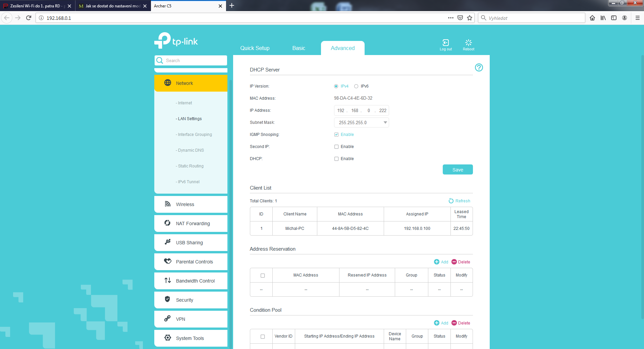Click the Log out icon
Screen dimensions: 644x349
[x=446, y=43]
